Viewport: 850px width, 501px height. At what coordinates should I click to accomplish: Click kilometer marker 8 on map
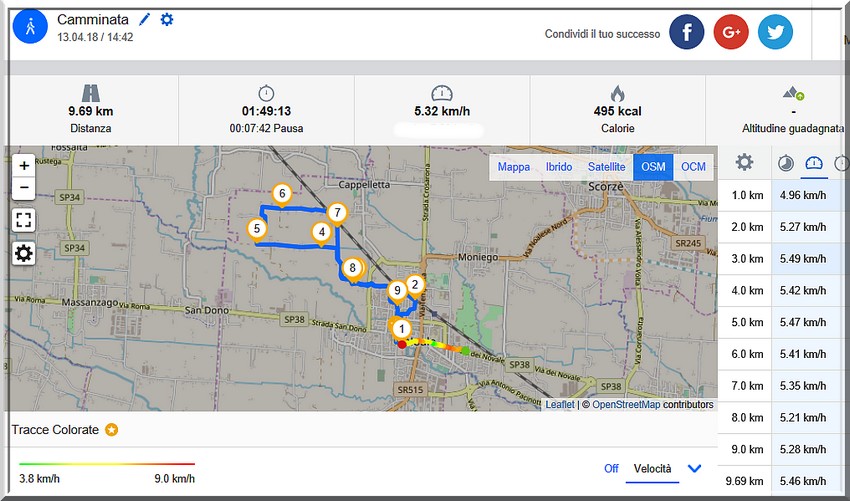(353, 268)
